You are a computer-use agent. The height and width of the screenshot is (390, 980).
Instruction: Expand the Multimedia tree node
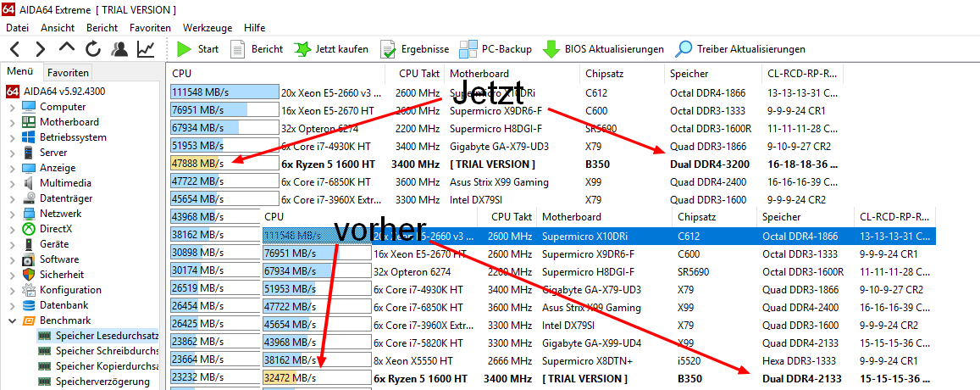(x=13, y=183)
